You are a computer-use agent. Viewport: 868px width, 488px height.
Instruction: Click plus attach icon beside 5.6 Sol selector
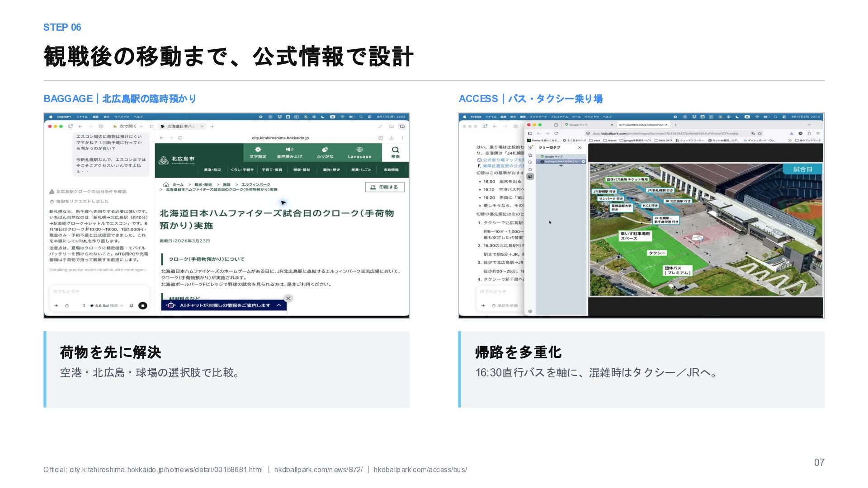pos(56,305)
